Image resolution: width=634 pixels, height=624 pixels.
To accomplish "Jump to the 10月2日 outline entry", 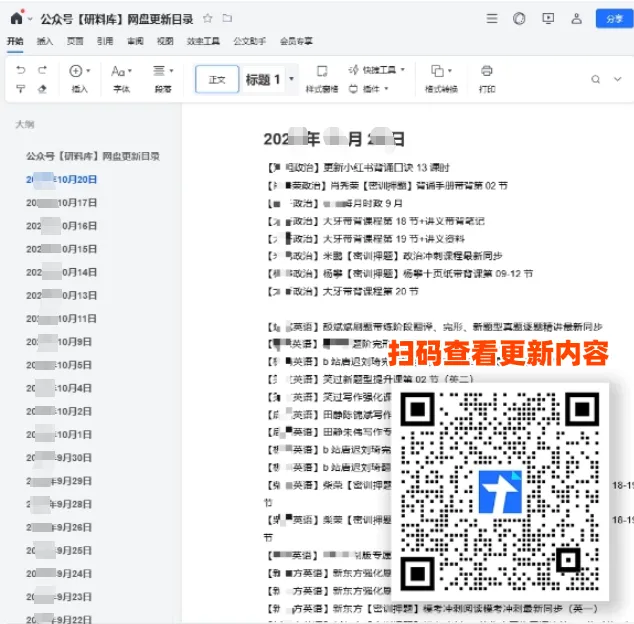I will tap(59, 411).
